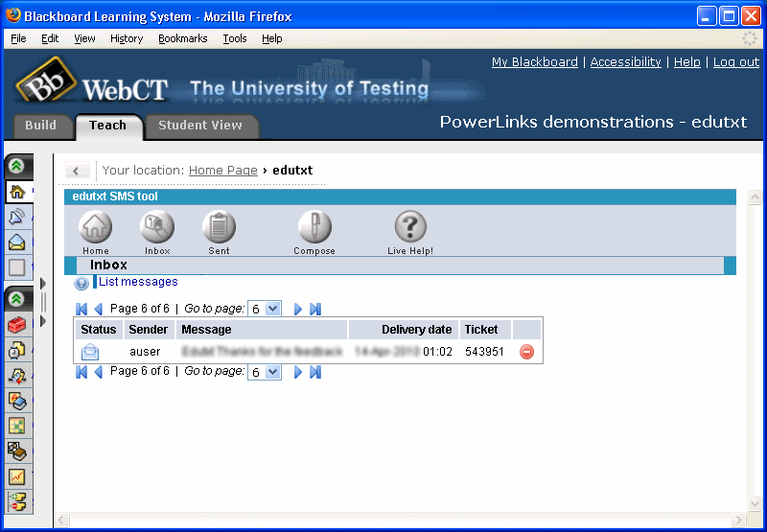Click the upper sidebar resize arrow
This screenshot has width=767, height=532.
tap(43, 284)
